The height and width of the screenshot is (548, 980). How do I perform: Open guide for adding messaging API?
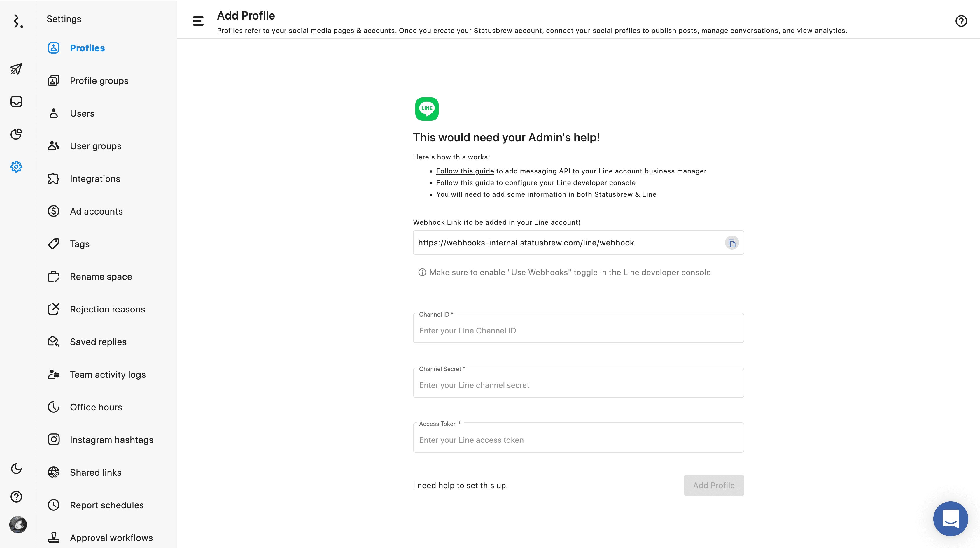pyautogui.click(x=465, y=171)
